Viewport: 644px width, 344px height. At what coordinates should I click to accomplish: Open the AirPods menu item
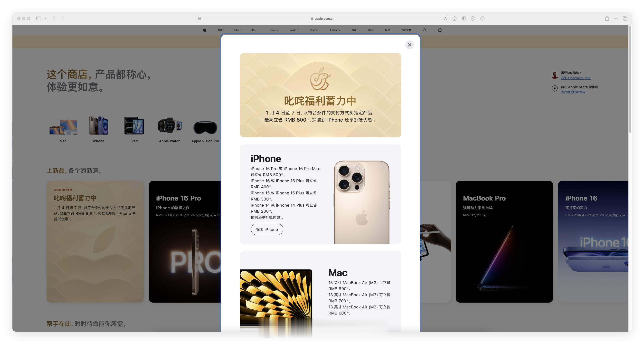click(x=334, y=30)
